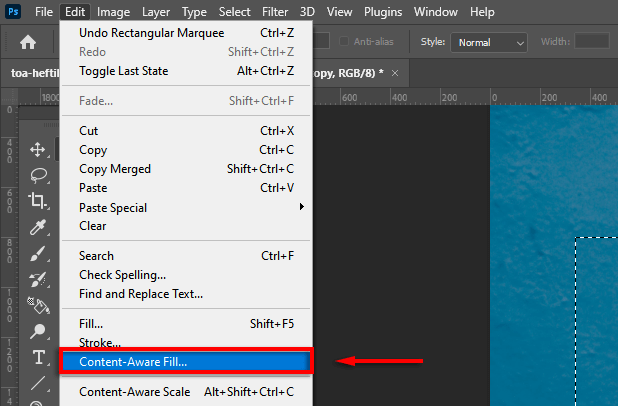This screenshot has width=618, height=406.
Task: Open the Select menu
Action: click(235, 12)
